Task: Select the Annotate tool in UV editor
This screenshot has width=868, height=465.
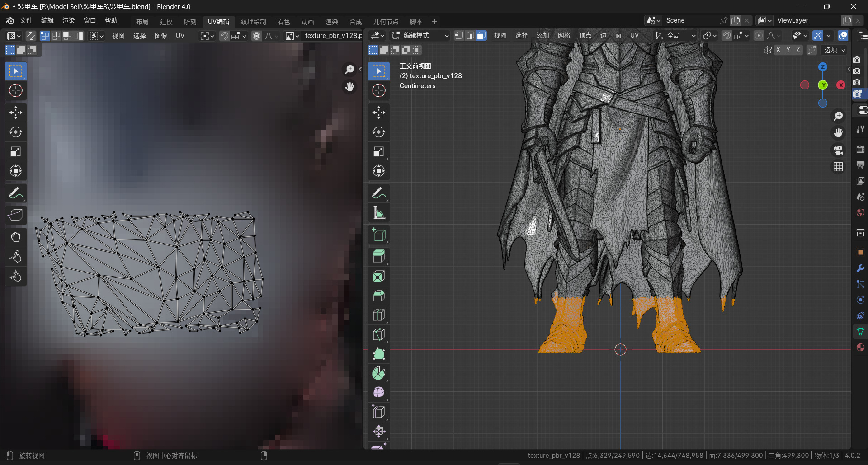Action: (16, 193)
